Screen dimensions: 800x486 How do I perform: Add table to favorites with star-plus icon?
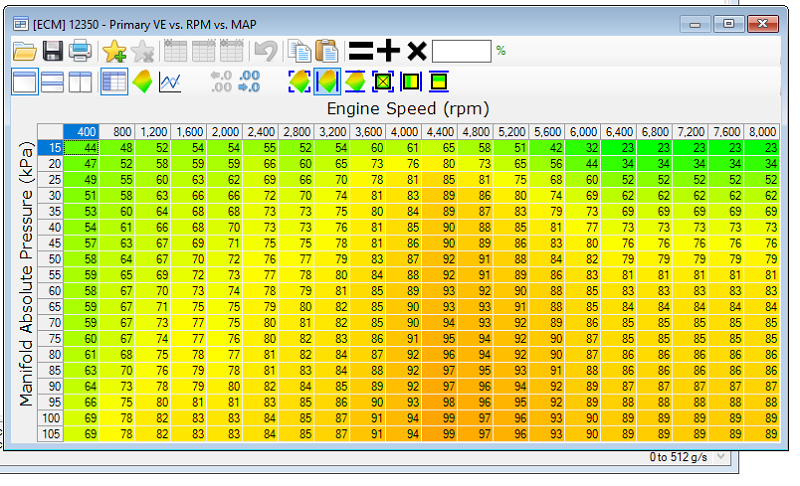(114, 51)
